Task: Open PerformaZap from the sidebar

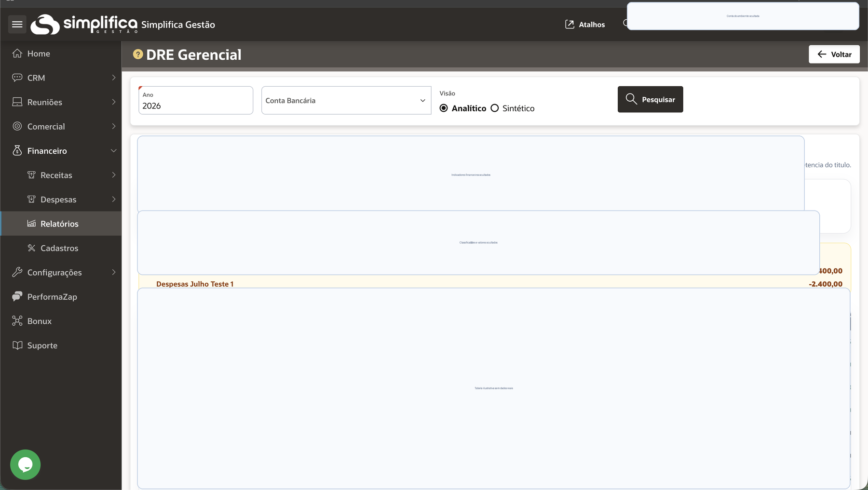Action: point(52,297)
